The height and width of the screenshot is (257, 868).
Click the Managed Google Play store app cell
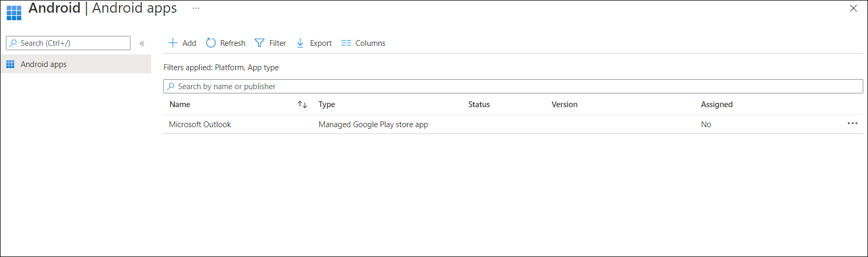tap(373, 125)
